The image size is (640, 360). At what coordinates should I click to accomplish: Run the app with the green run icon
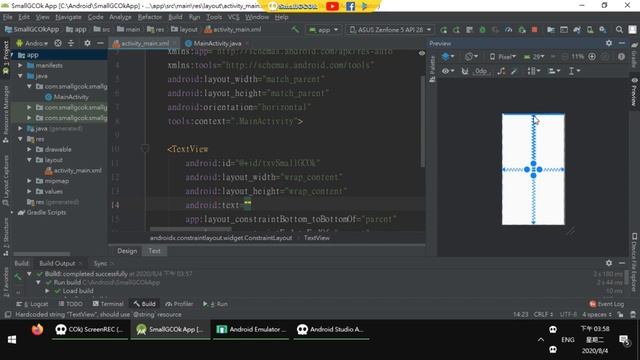pos(444,30)
